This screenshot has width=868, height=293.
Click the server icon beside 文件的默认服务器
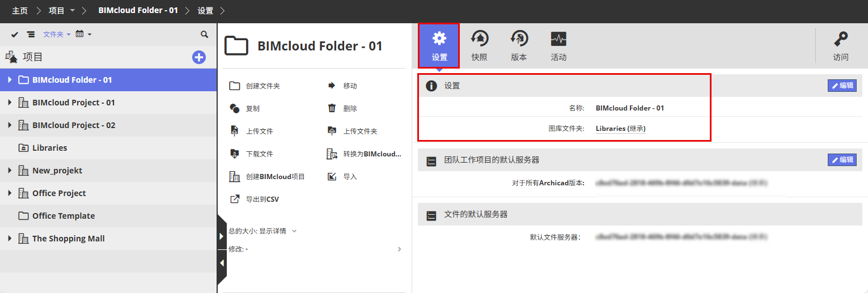coord(431,215)
